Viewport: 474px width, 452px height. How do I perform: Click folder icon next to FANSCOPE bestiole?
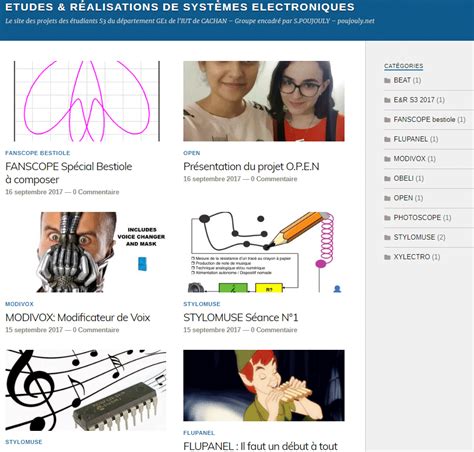pos(387,120)
